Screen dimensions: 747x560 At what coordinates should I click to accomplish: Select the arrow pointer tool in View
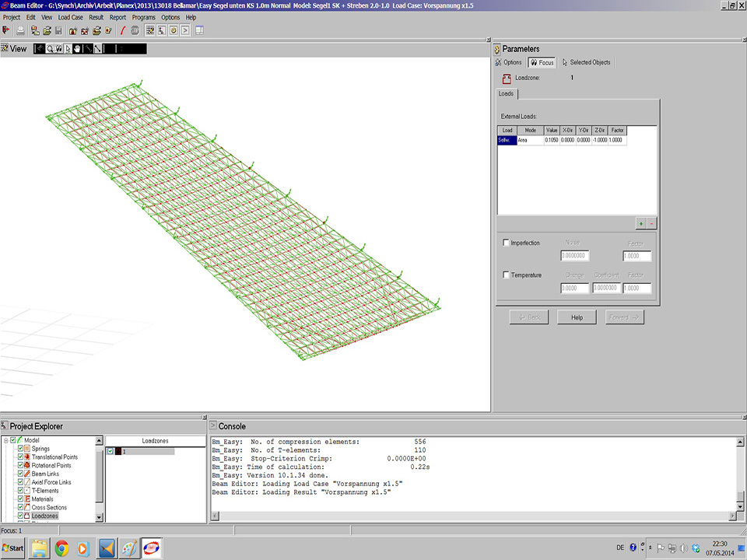[x=68, y=48]
